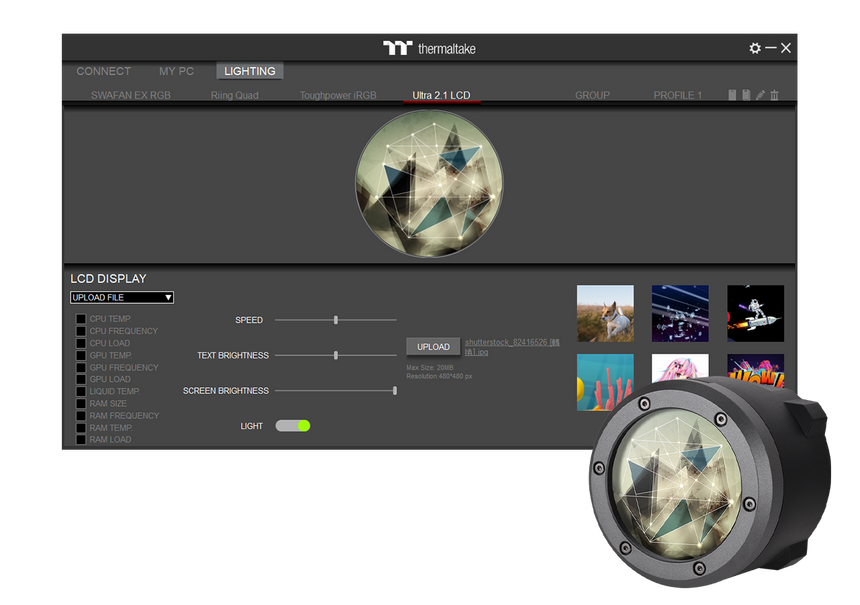Click the SCREEN BRIGHTNESS slider handle

coord(395,391)
